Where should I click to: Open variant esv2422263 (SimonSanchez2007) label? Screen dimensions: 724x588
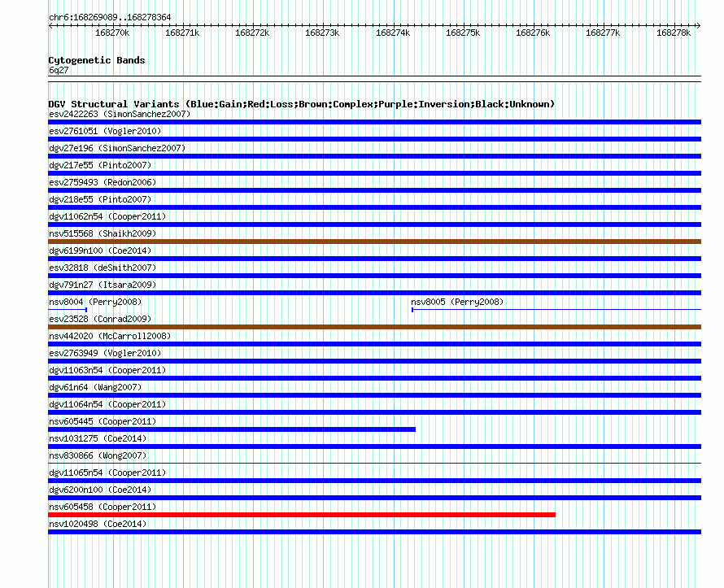(120, 114)
